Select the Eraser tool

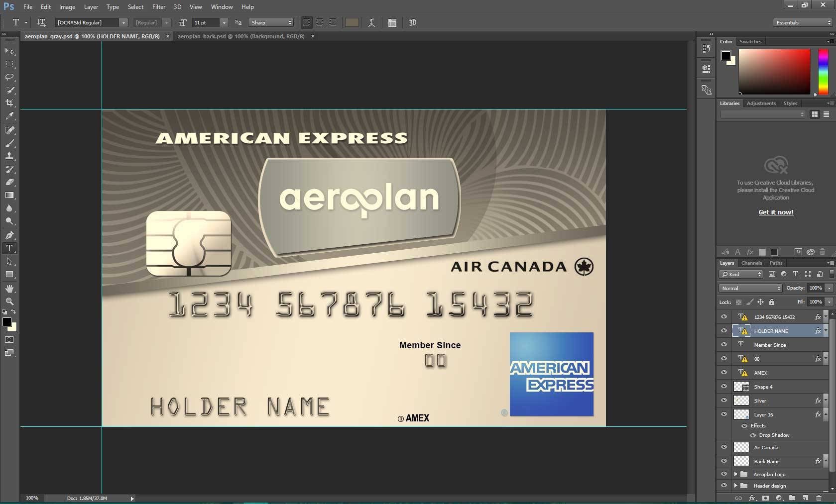point(9,182)
